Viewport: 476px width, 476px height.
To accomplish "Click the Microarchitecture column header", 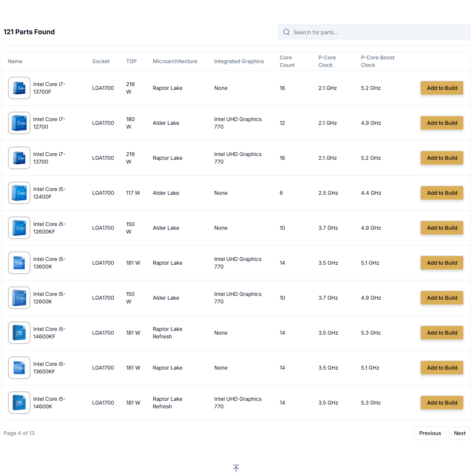I will (x=175, y=61).
